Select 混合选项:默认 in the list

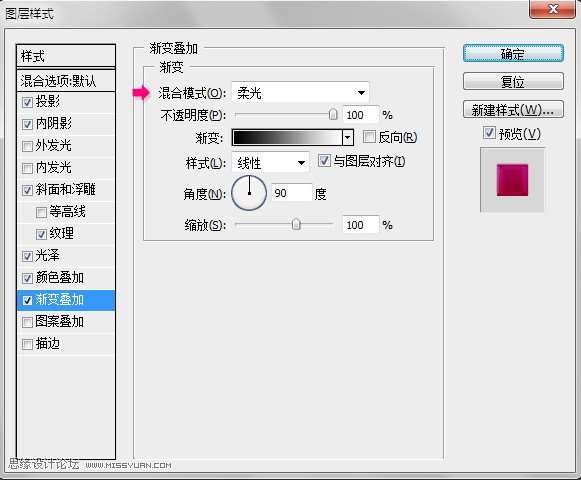point(66,80)
